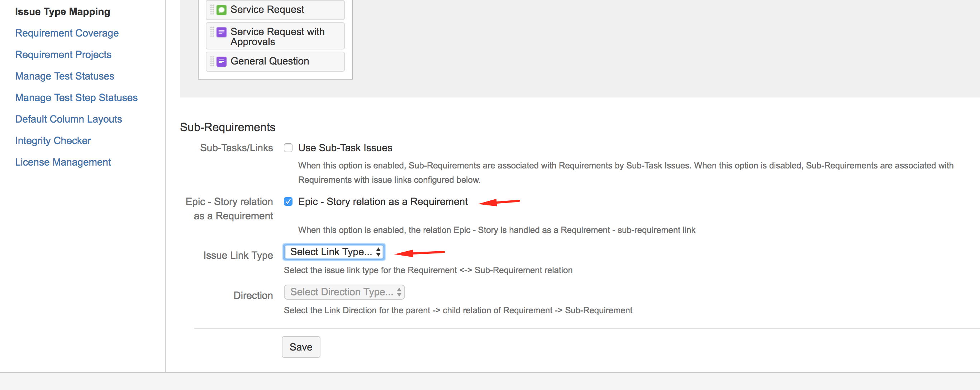Viewport: 980px width, 390px height.
Task: Open Manage Test Statuses
Action: [x=65, y=76]
